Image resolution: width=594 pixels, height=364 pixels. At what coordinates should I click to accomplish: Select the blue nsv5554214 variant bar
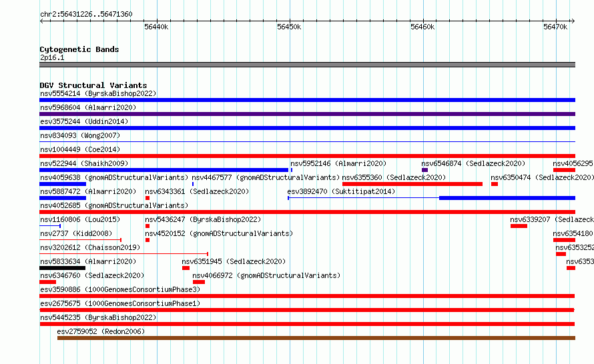[307, 100]
